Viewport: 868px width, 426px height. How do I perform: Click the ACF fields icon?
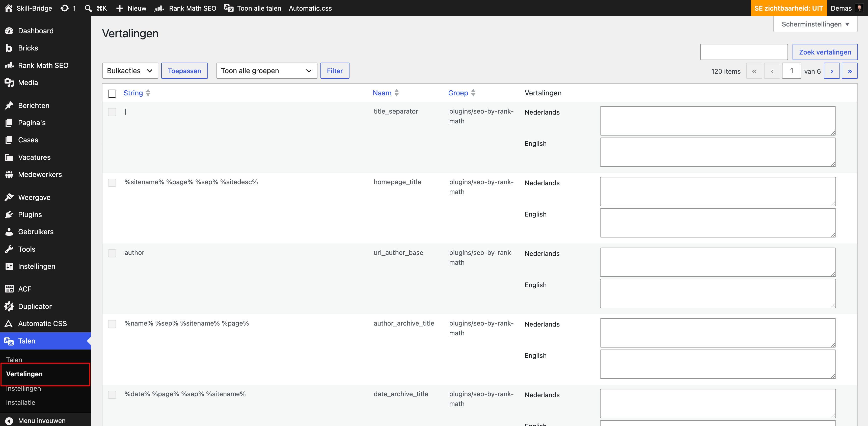[9, 289]
